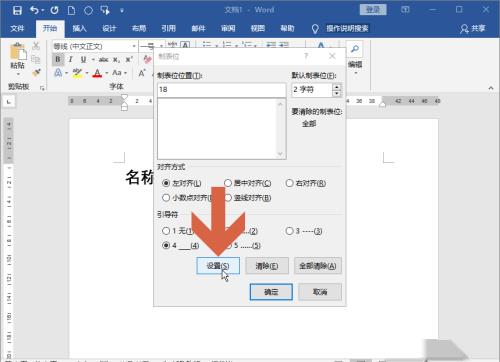Click the Undo arrow icon

(x=34, y=10)
